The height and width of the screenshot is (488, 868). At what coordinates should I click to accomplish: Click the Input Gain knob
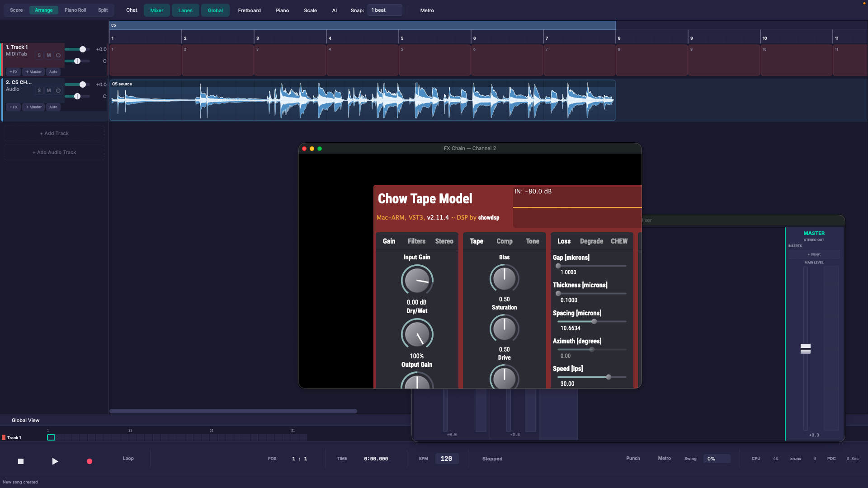[417, 281]
